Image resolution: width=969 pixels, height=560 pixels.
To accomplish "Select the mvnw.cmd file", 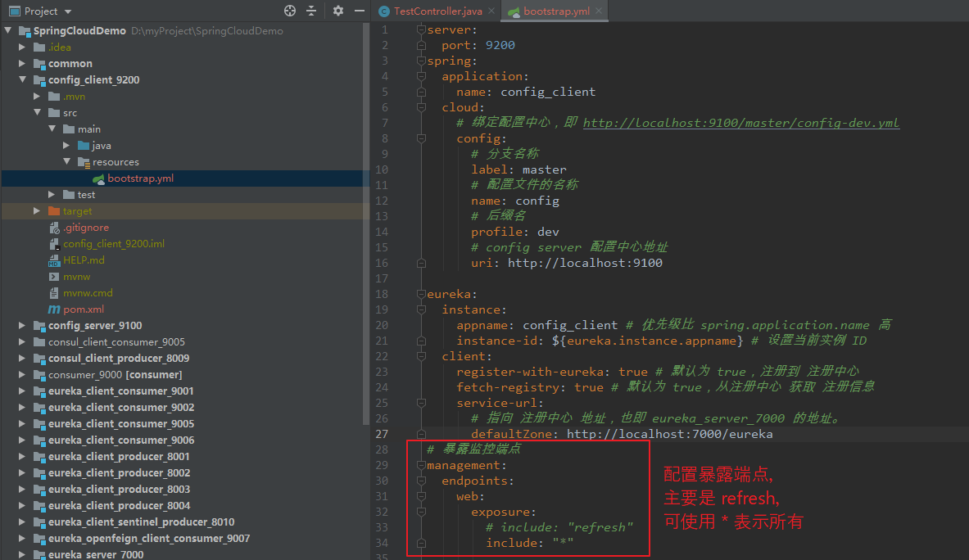I will [x=88, y=292].
